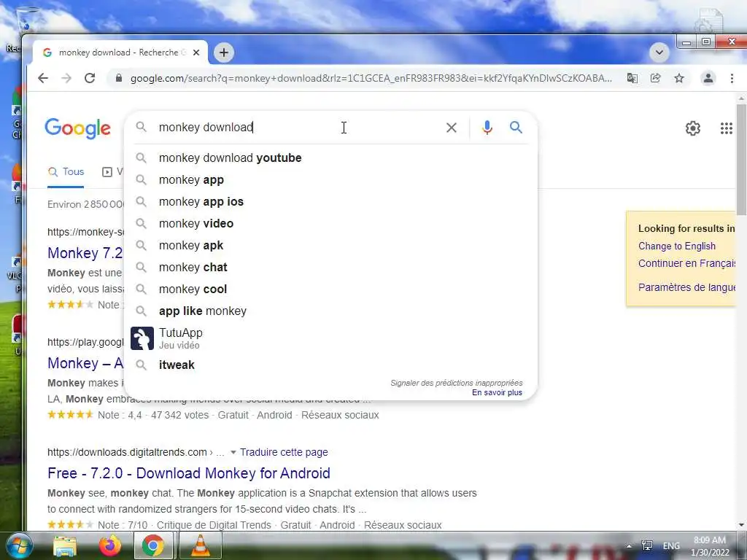The image size is (747, 560).
Task: Click the Google logo
Action: [x=77, y=128]
